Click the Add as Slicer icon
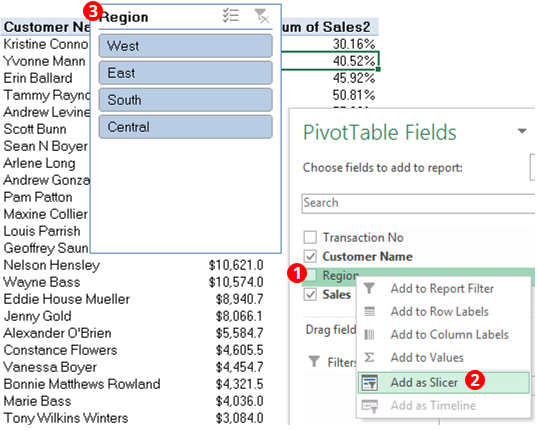The image size is (537, 430). [370, 382]
